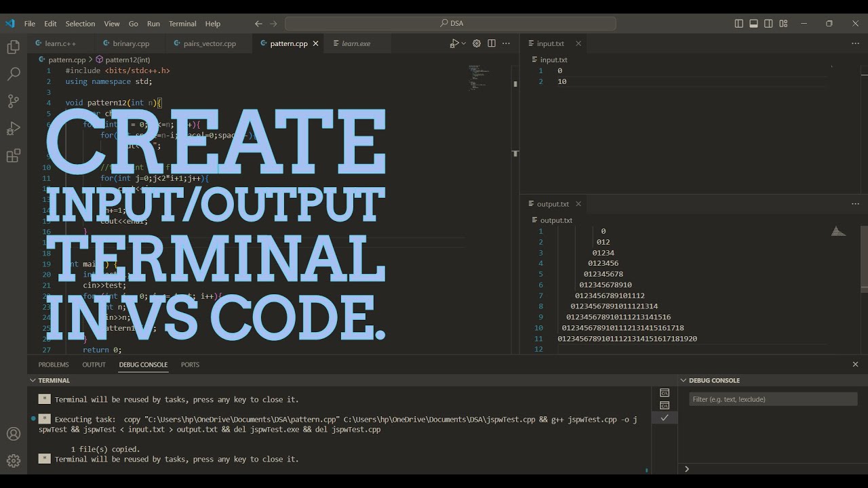This screenshot has height=488, width=868.
Task: Open the Manage gear in activity bar
Action: pos(13,462)
